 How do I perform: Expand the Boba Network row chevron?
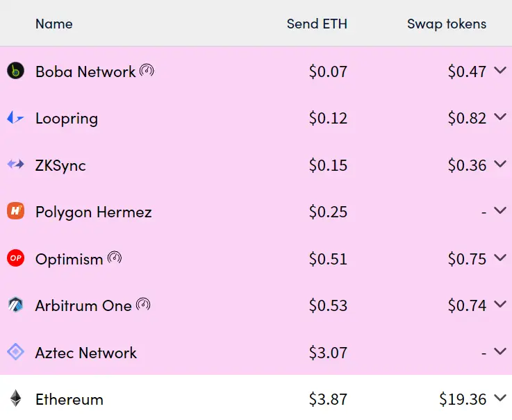(500, 70)
